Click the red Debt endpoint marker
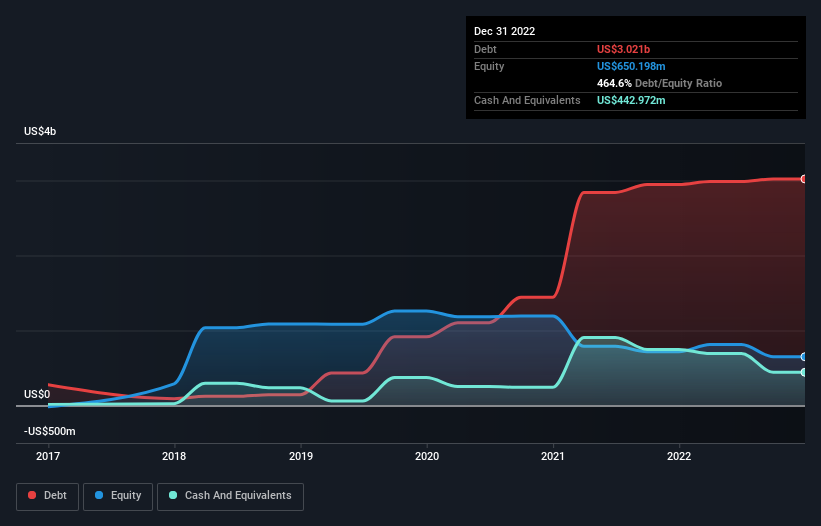 tap(804, 179)
